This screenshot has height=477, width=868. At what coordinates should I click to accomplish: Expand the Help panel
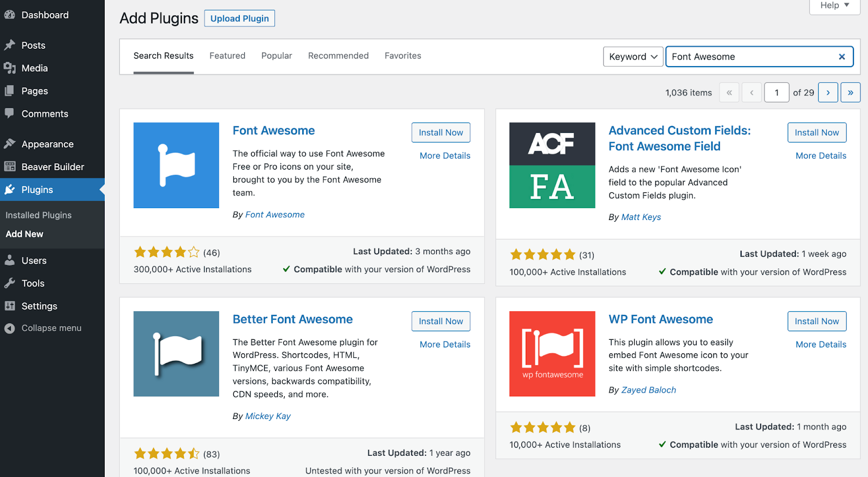(834, 5)
